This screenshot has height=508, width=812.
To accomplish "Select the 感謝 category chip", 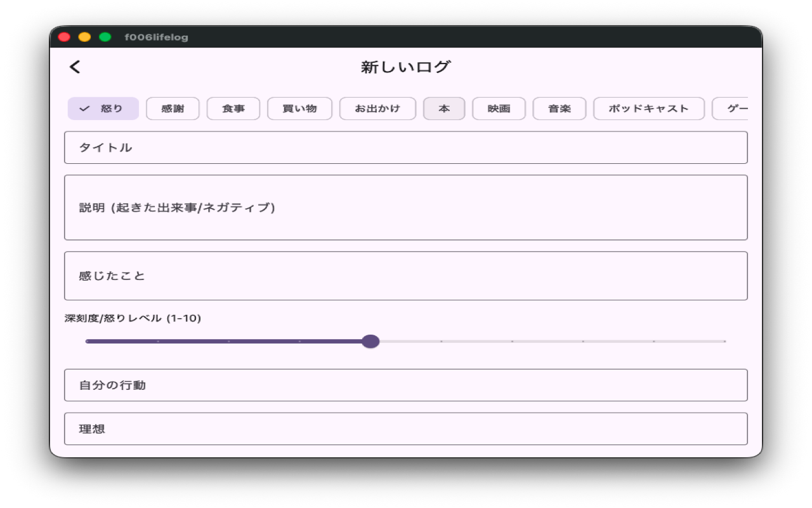I will click(173, 109).
